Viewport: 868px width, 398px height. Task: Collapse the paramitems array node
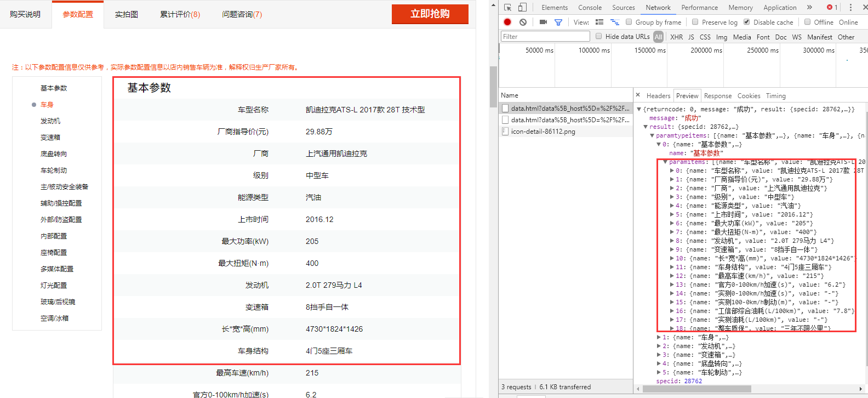(x=665, y=162)
